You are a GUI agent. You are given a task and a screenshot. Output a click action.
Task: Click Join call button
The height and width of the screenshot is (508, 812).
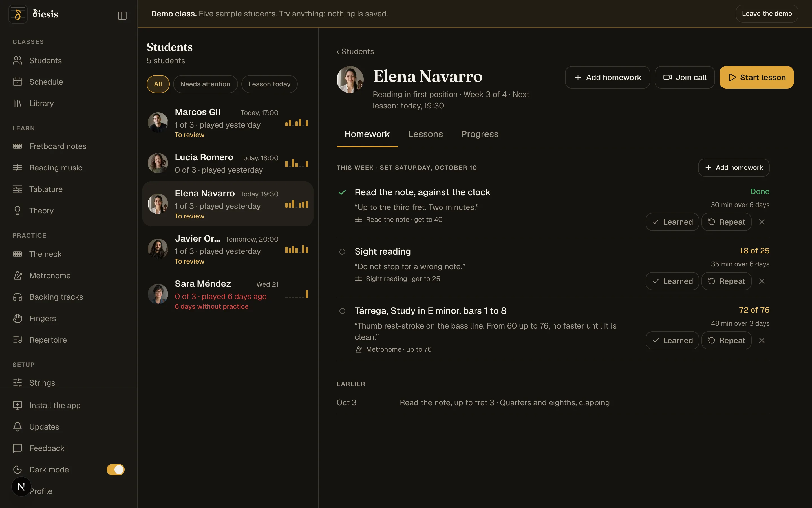(685, 77)
